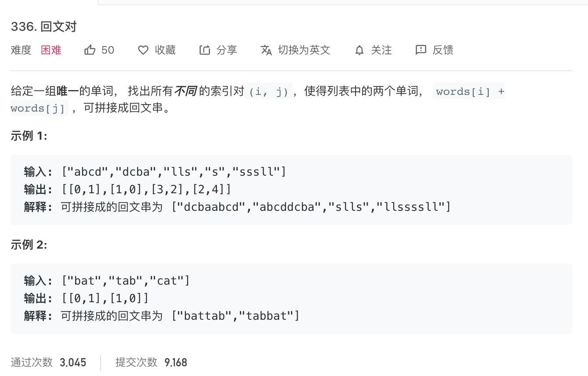Screen dimensions: 588x376
Task: Click the feedback speech-bubble icon
Action: pos(421,50)
